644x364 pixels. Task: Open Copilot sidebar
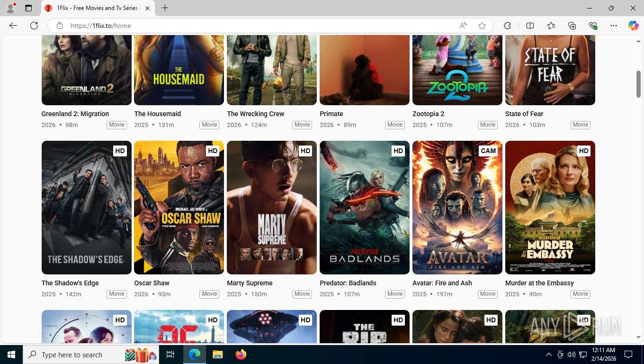[x=633, y=26]
